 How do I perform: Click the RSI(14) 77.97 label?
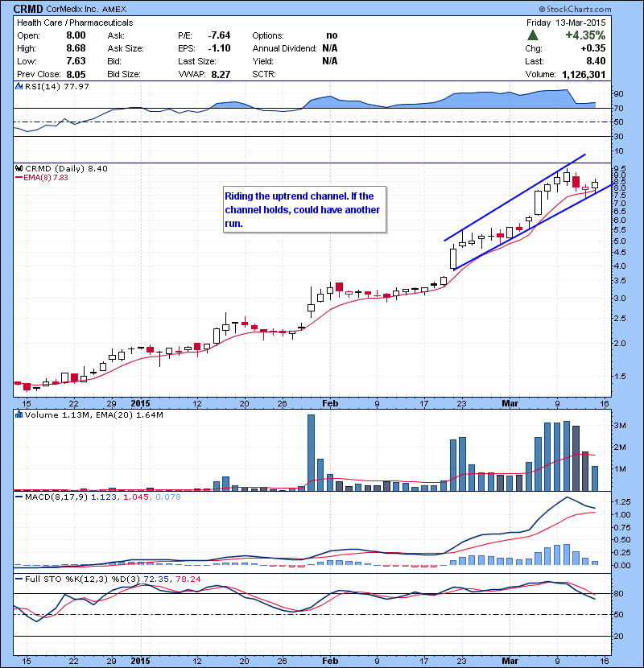point(56,86)
